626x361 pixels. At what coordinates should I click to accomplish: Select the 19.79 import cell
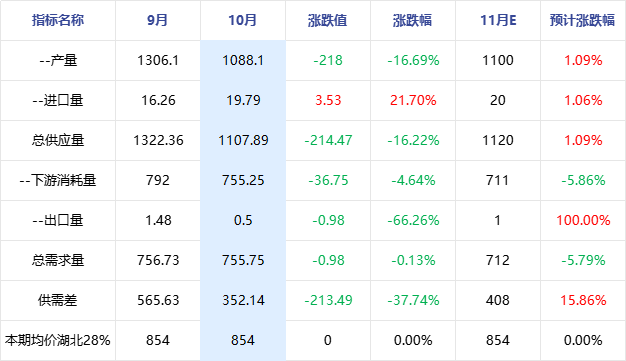243,100
